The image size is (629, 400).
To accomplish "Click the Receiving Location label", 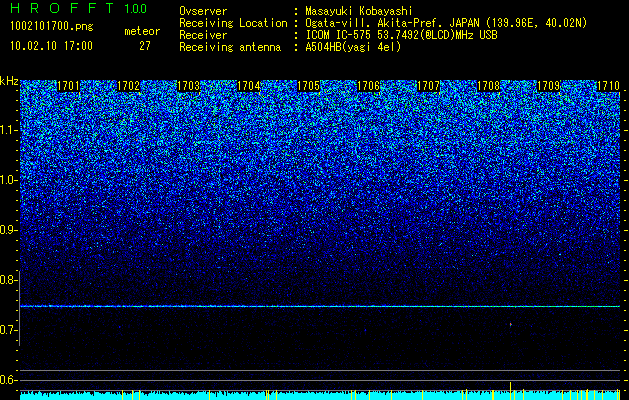I will pos(233,23).
